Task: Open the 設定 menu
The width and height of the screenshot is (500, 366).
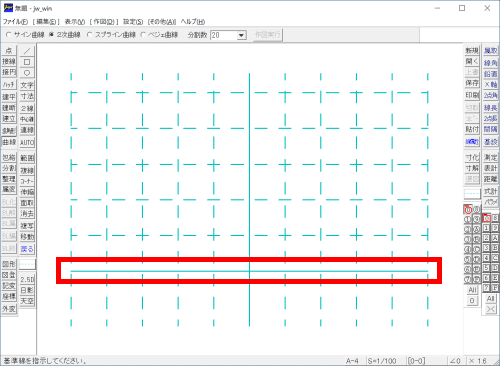Action: [133, 22]
